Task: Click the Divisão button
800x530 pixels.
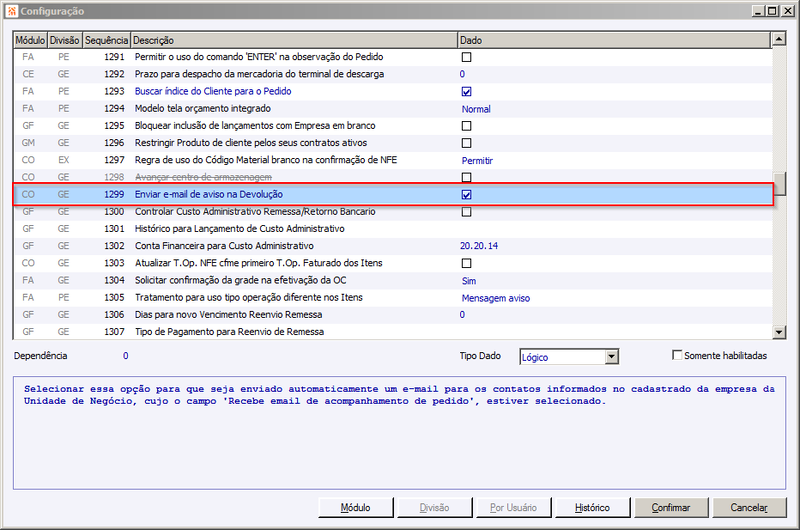Action: [x=434, y=508]
